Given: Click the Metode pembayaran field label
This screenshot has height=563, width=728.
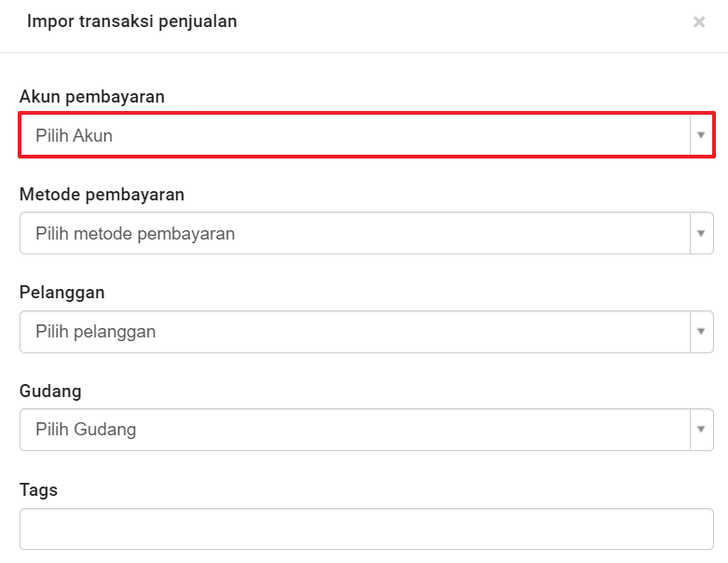Looking at the screenshot, I should tap(102, 195).
